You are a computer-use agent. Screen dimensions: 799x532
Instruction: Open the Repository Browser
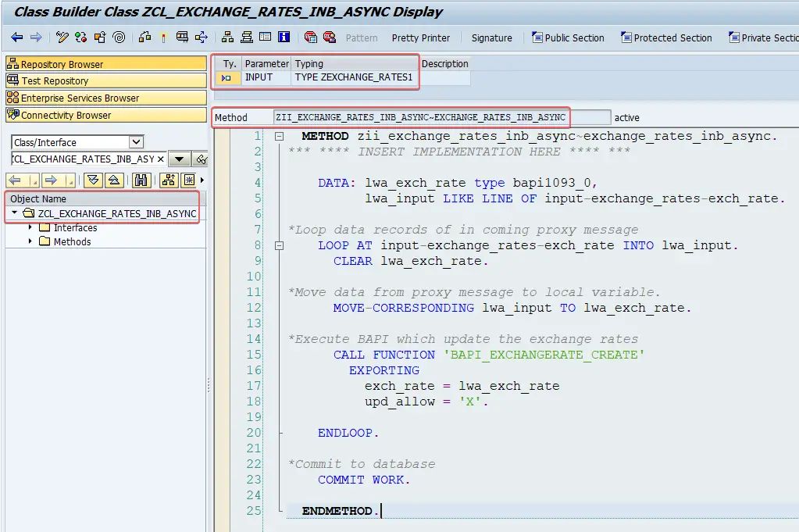[x=106, y=64]
